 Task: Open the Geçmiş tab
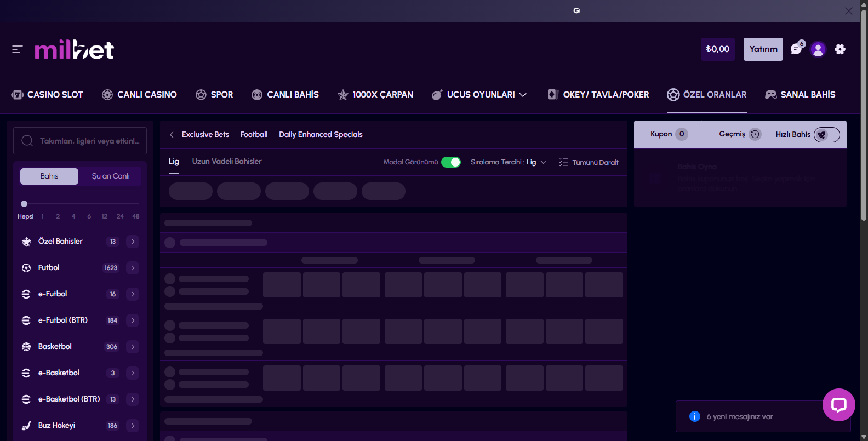coord(740,134)
